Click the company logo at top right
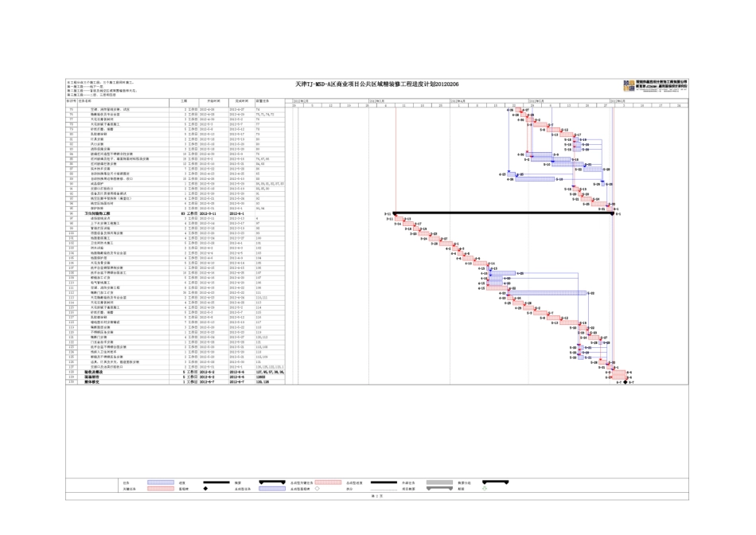The width and height of the screenshot is (756, 535). (x=655, y=85)
